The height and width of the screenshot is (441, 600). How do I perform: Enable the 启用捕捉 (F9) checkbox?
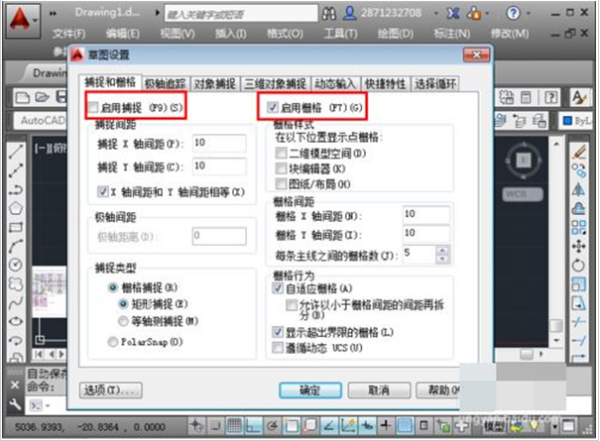coord(93,108)
